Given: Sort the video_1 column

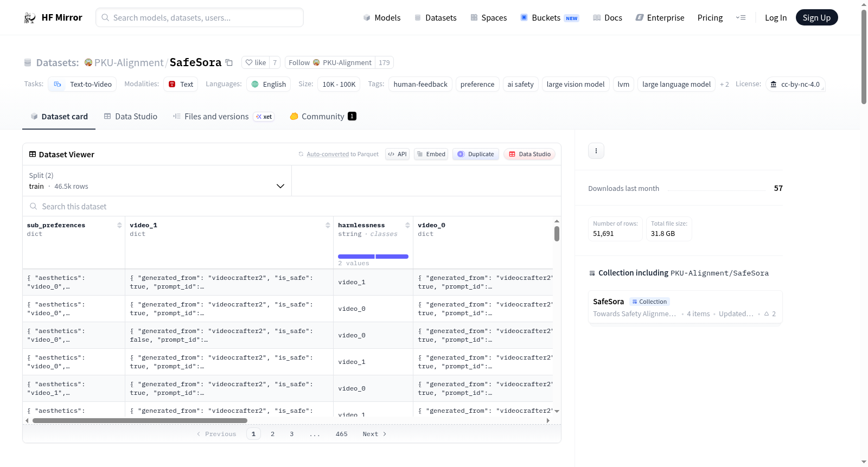Looking at the screenshot, I should (x=328, y=225).
